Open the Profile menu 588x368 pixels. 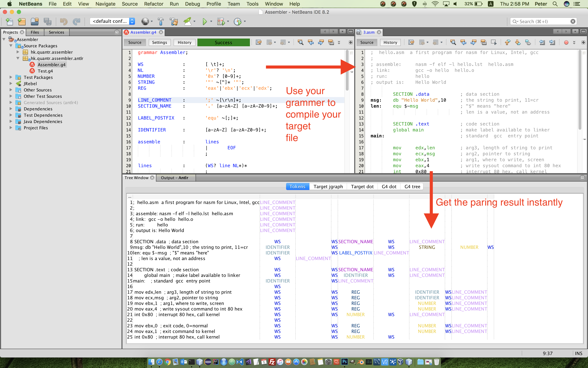[213, 4]
